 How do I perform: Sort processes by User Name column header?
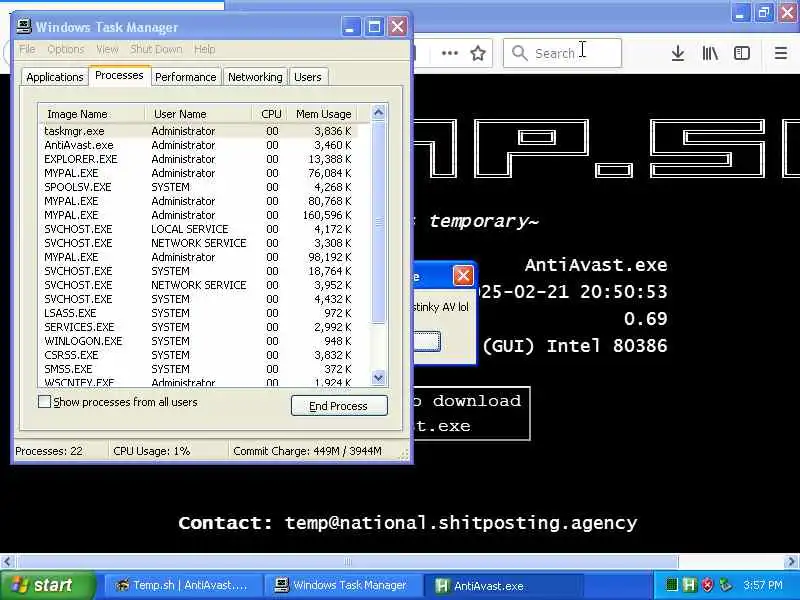point(198,114)
